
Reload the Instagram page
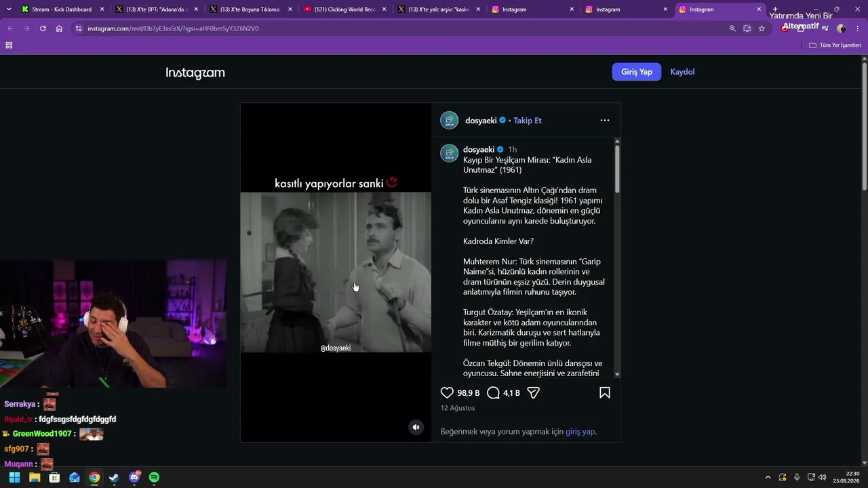43,28
